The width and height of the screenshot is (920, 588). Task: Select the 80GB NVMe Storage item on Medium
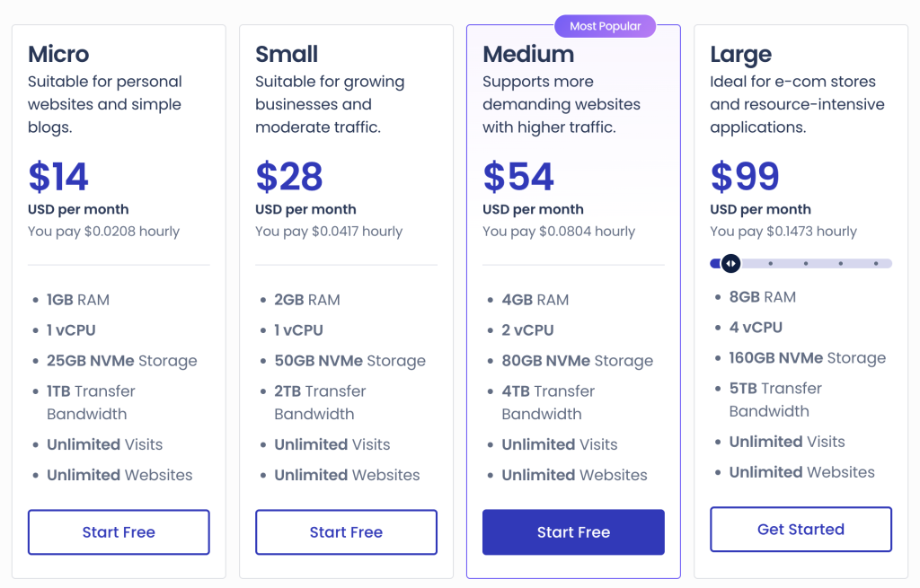(578, 360)
